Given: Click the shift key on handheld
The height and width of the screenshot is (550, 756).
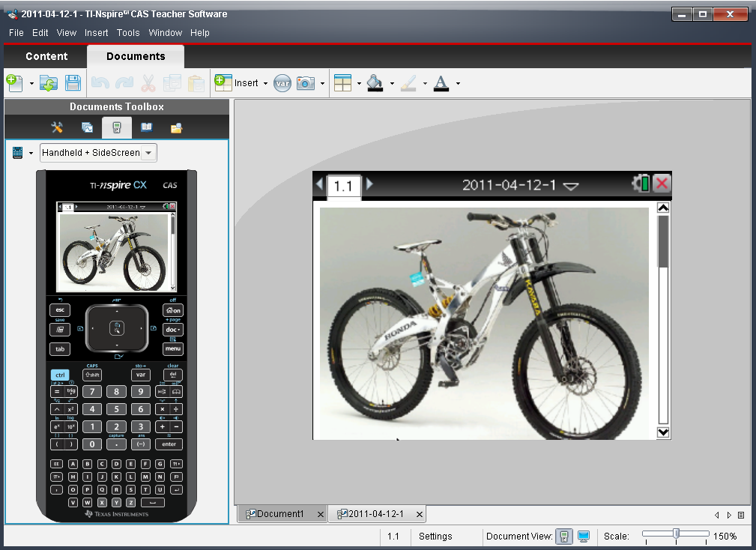Looking at the screenshot, I should [x=92, y=375].
